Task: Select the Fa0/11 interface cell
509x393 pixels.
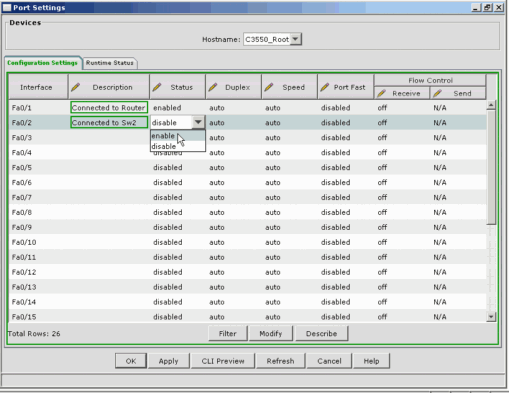Action: pyautogui.click(x=38, y=257)
